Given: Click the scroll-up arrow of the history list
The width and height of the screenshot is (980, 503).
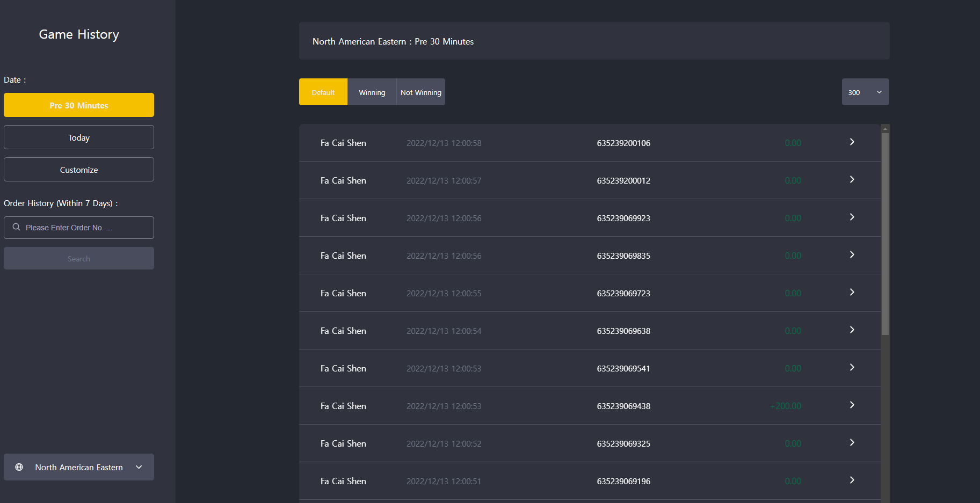Looking at the screenshot, I should click(x=885, y=129).
